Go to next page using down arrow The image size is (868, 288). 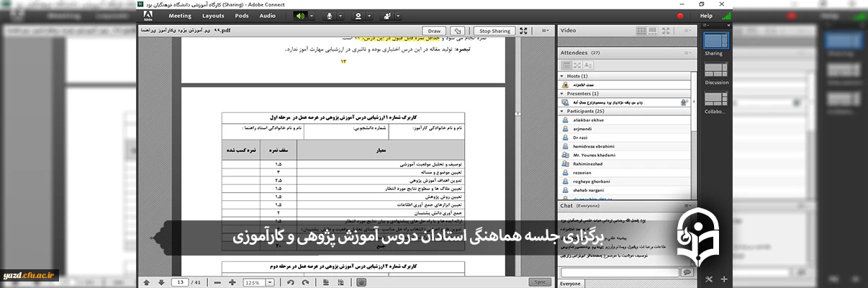(161, 282)
